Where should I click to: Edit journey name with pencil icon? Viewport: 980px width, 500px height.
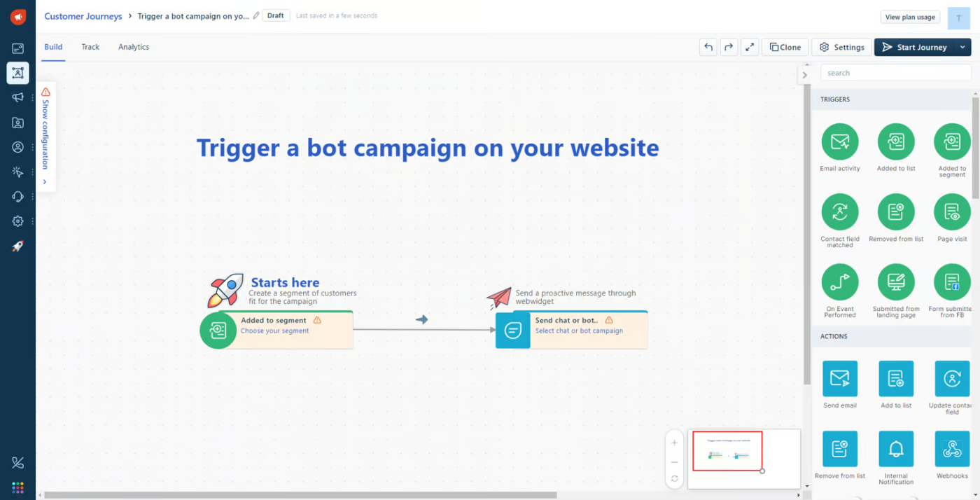[256, 16]
